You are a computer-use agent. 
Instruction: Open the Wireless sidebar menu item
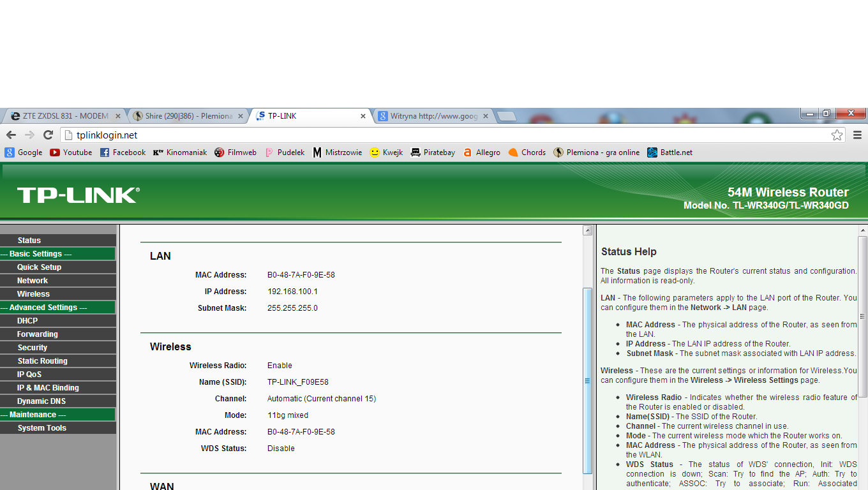click(x=58, y=294)
